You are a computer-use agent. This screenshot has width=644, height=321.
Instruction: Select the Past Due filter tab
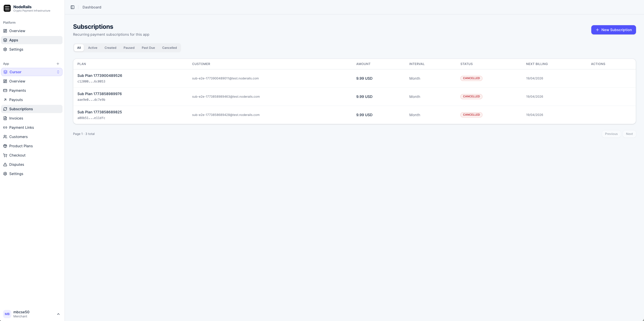click(x=148, y=48)
